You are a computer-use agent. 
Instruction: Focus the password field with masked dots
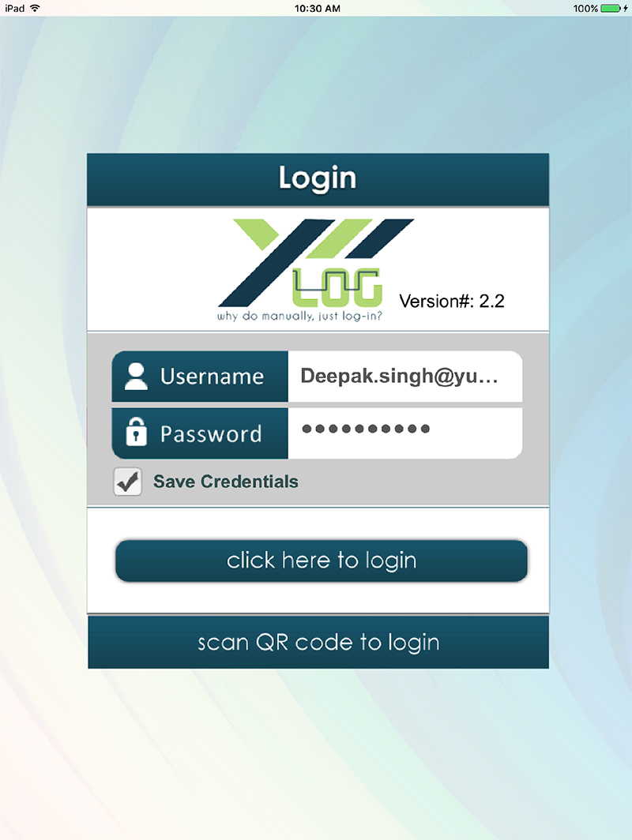pyautogui.click(x=404, y=433)
